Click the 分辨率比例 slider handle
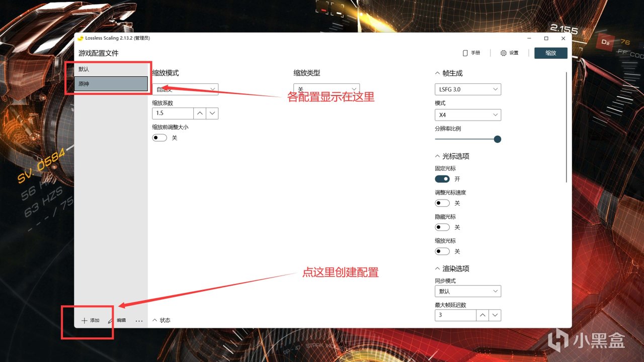Screen dimensions: 644x362 (x=498, y=139)
